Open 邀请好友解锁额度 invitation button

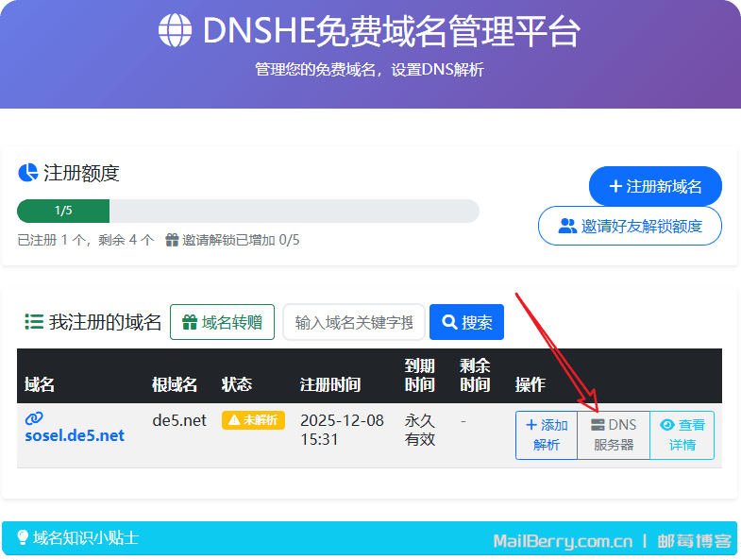click(x=630, y=226)
